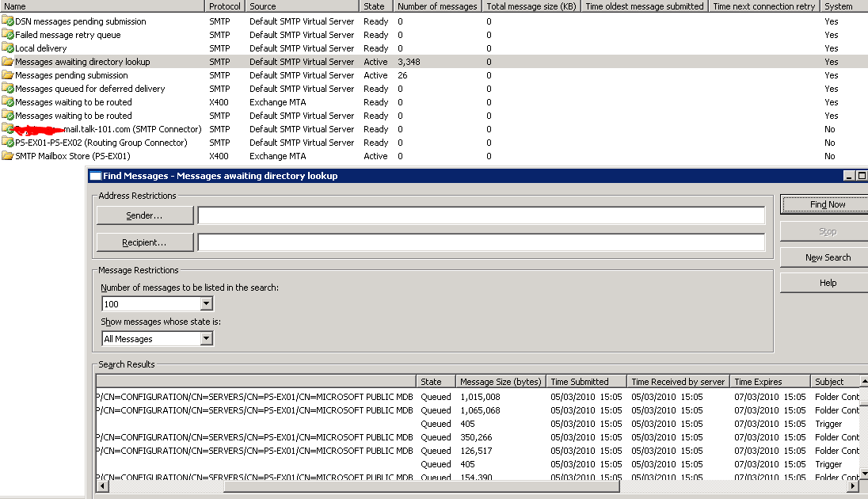868x499 pixels.
Task: Click the 3,348 message count cell
Action: pos(409,62)
